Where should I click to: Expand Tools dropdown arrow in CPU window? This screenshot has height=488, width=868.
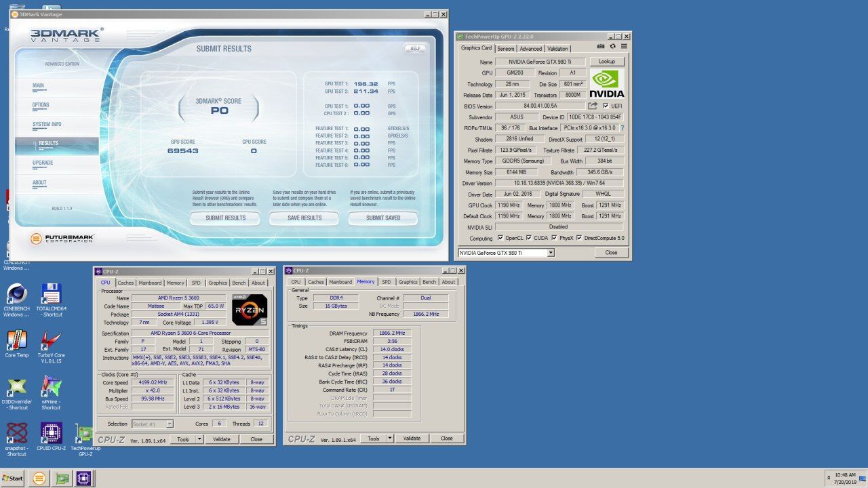(199, 439)
